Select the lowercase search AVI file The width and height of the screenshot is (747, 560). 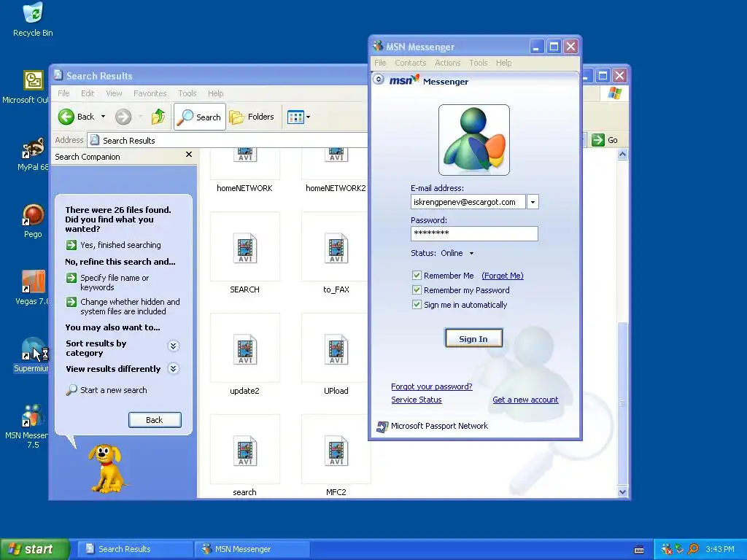[245, 456]
